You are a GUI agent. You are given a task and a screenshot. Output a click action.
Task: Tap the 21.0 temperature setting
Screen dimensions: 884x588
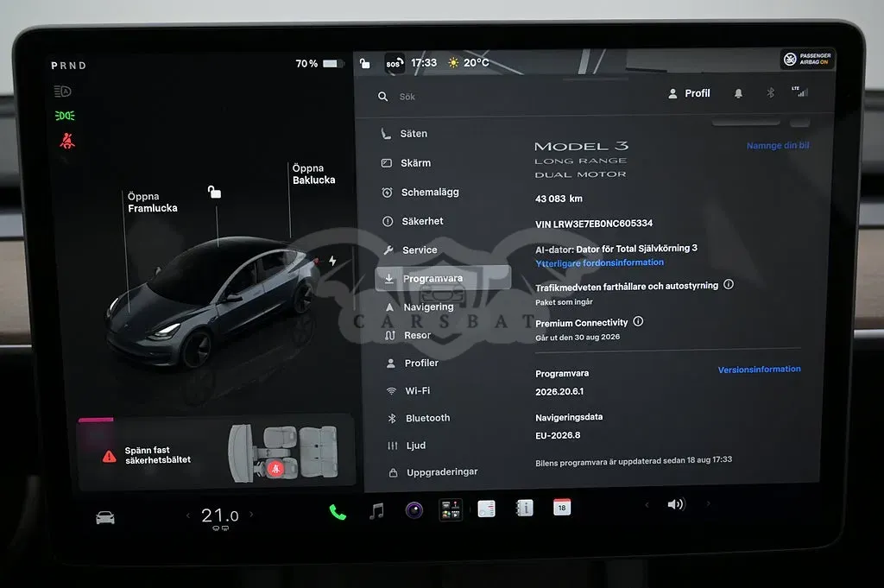coord(220,515)
